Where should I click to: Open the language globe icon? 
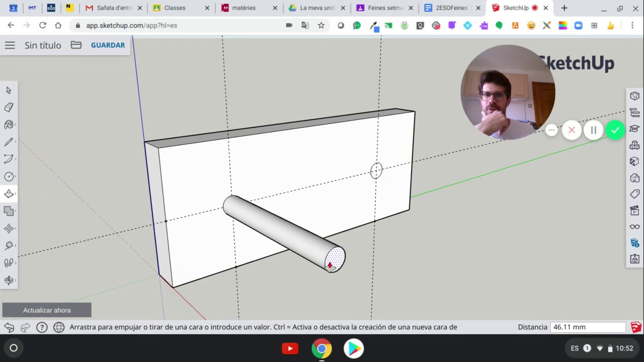[x=59, y=327]
